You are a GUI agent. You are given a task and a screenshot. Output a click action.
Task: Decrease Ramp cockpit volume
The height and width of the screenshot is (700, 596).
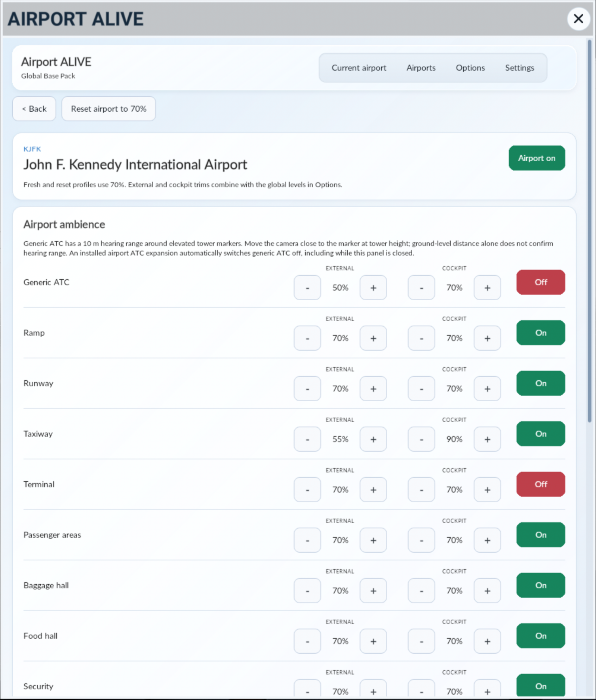421,338
